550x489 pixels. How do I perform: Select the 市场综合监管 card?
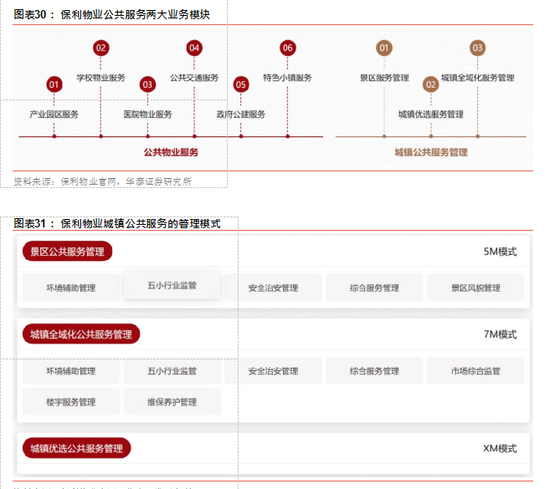(476, 371)
